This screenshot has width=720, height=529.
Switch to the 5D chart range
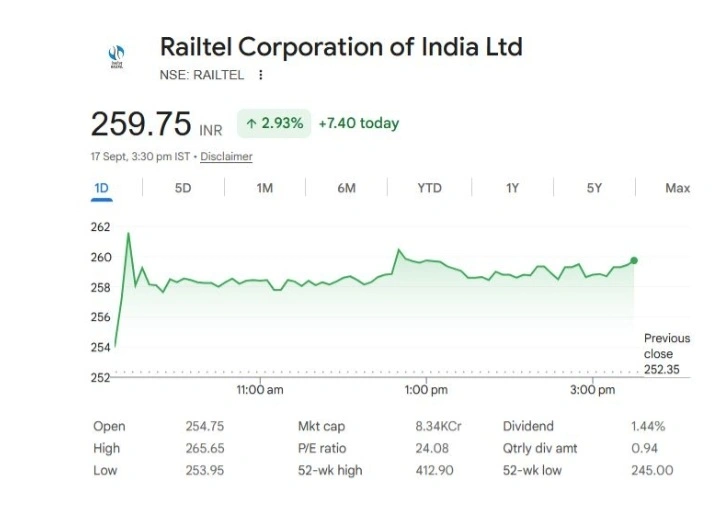click(183, 188)
